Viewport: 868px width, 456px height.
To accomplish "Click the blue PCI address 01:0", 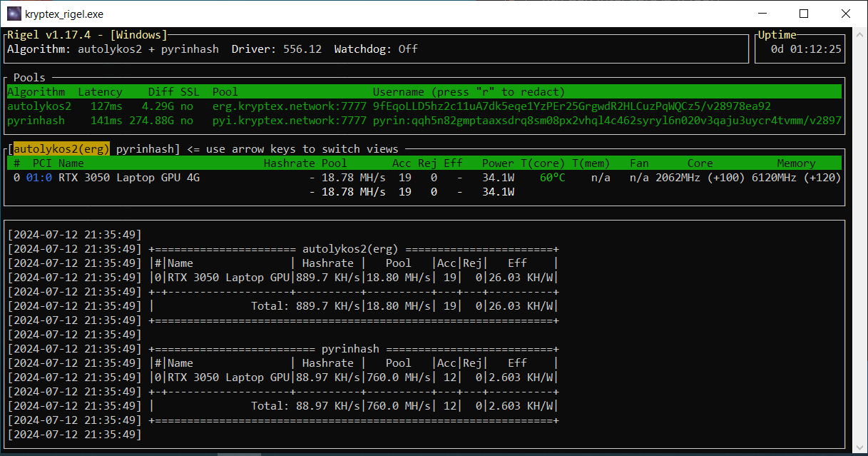I will 39,177.
